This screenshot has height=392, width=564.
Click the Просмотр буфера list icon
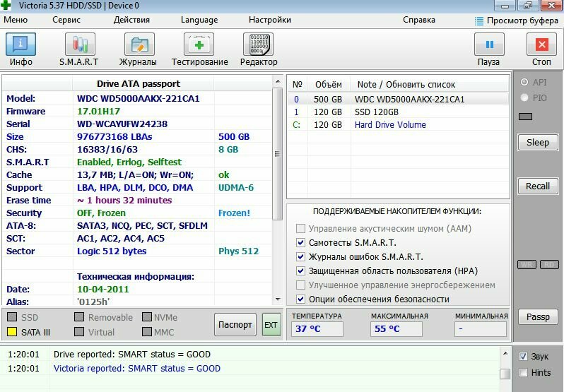point(479,21)
